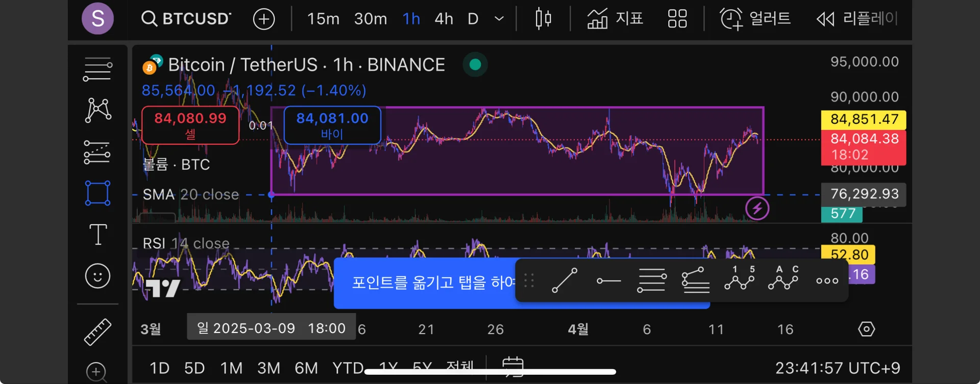Switch to the 15m timeframe
The image size is (980, 384).
click(323, 19)
